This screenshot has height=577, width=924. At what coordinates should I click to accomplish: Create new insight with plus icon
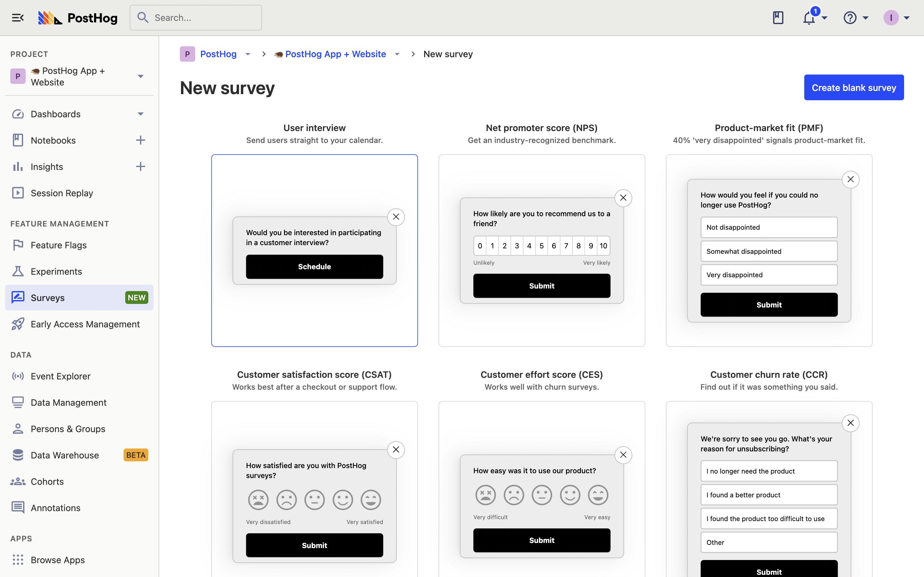point(140,166)
